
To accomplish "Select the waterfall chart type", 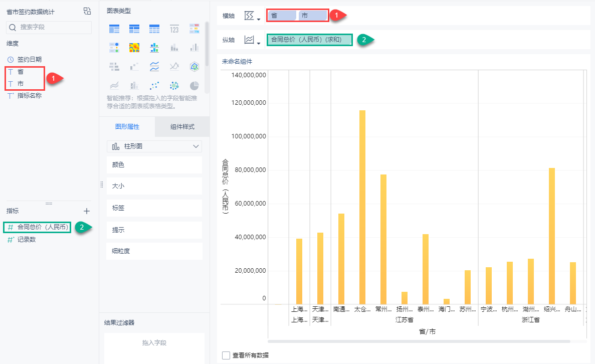I will tap(134, 67).
